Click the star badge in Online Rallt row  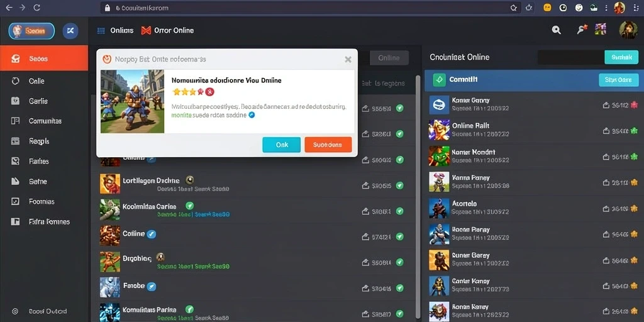[x=634, y=131]
